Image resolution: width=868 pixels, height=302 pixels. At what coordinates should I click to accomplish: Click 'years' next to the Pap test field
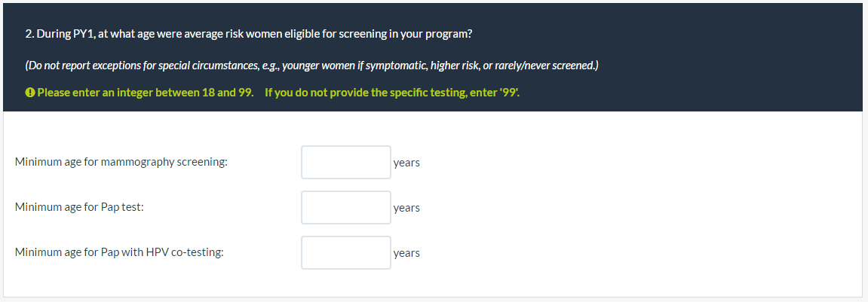[x=406, y=208]
